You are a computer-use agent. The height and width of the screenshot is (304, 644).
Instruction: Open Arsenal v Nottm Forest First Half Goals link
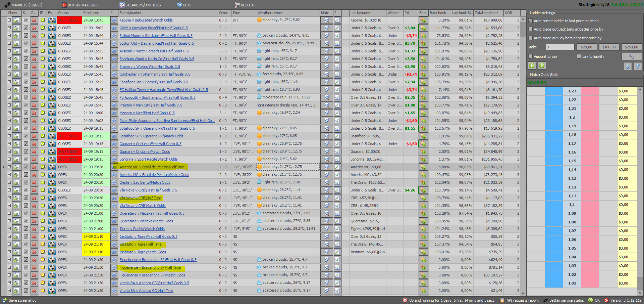click(x=154, y=51)
